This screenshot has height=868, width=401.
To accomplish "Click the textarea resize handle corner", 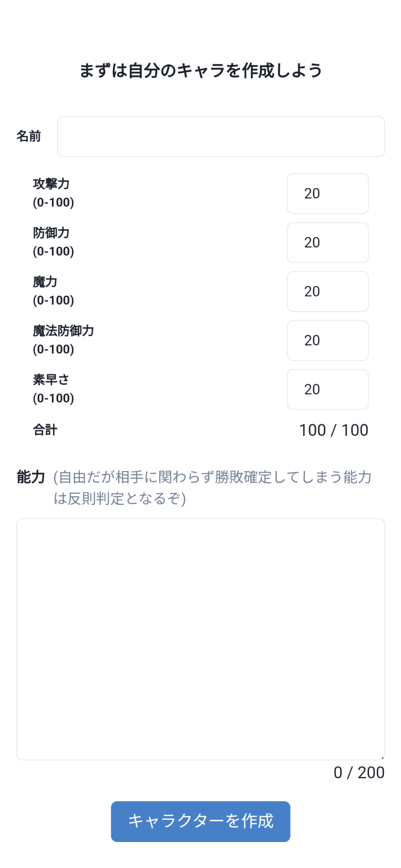I will 382,757.
